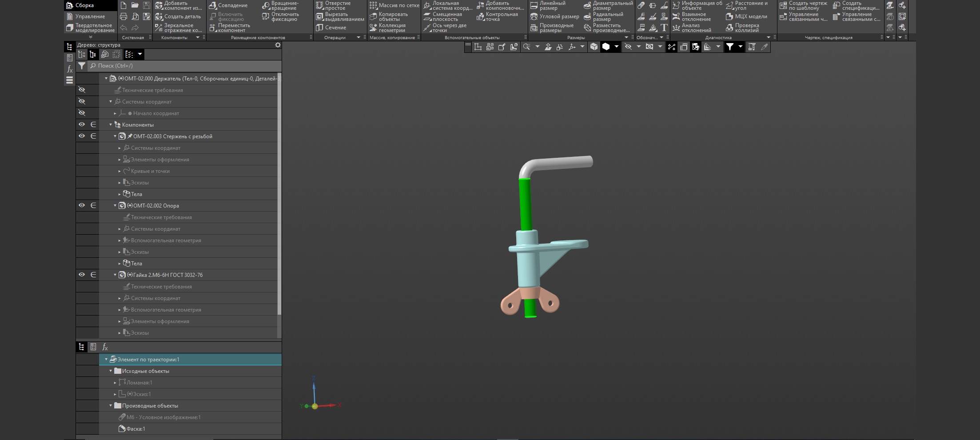The image size is (980, 440).
Task: Open the Операции panel dropdown arrow
Action: [x=359, y=37]
